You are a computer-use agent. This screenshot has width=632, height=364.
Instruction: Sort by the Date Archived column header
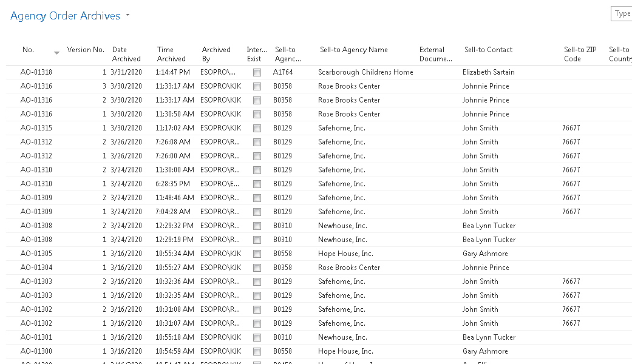[126, 54]
